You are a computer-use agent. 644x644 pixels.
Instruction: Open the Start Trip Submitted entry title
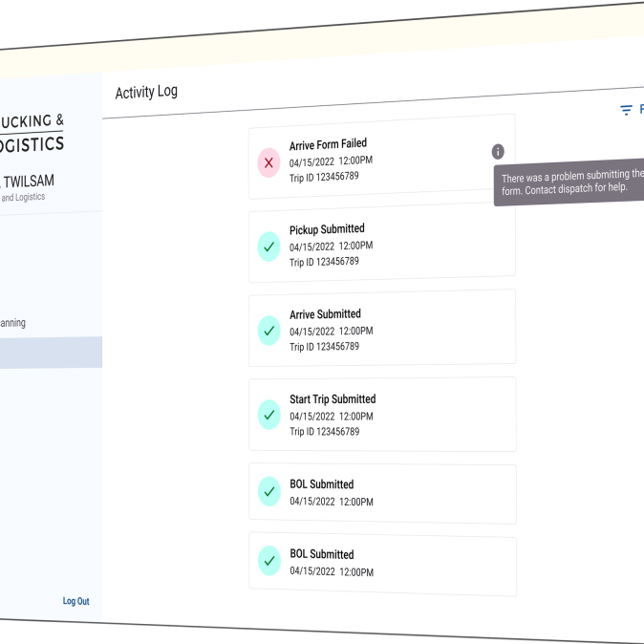(x=333, y=399)
